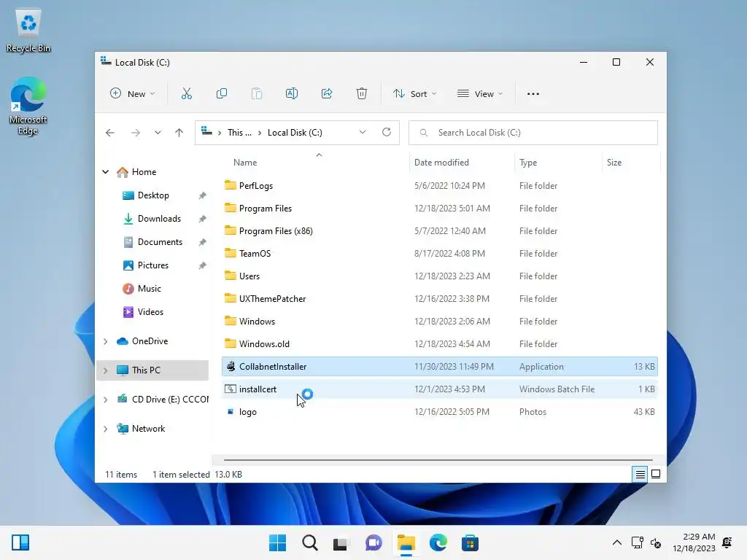Open the New item dropdown
The height and width of the screenshot is (560, 747).
coord(133,94)
